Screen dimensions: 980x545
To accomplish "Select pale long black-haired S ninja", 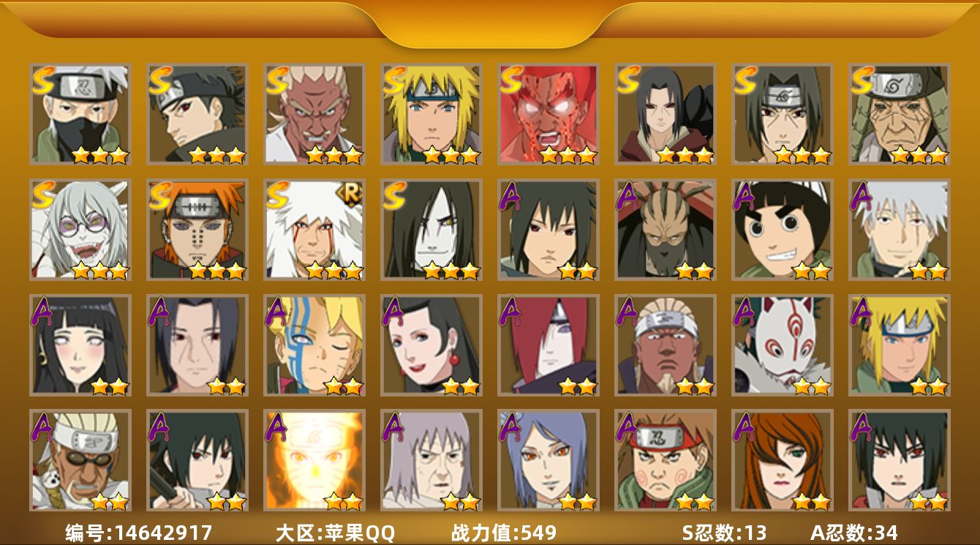I will coord(431,230).
